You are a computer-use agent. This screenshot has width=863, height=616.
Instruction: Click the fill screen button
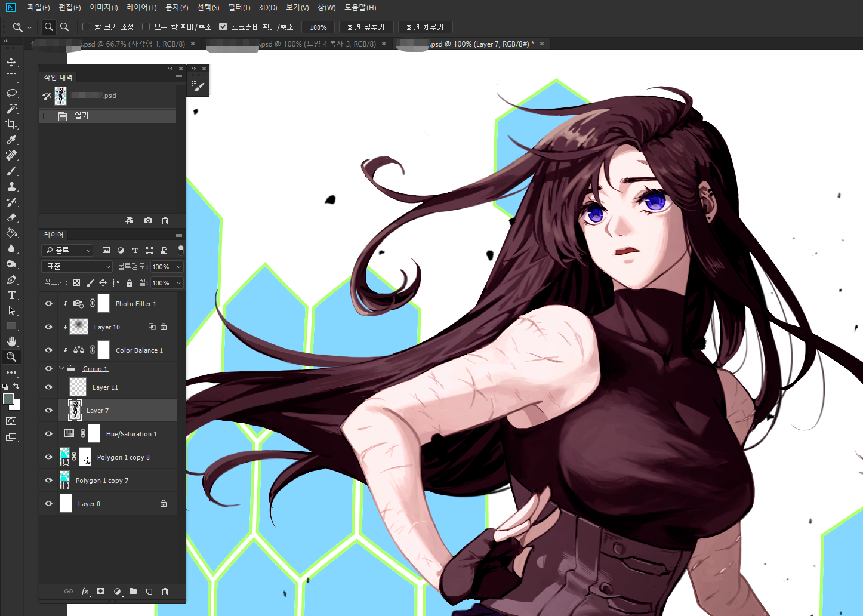[425, 27]
